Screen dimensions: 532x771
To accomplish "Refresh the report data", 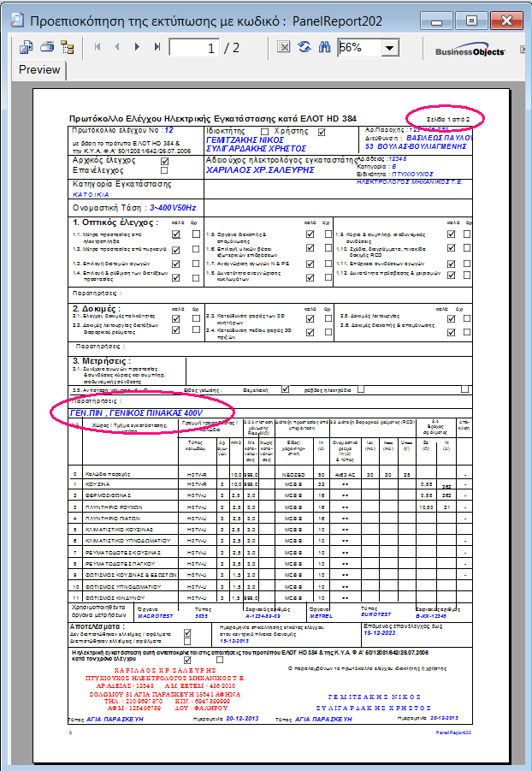I will (304, 48).
